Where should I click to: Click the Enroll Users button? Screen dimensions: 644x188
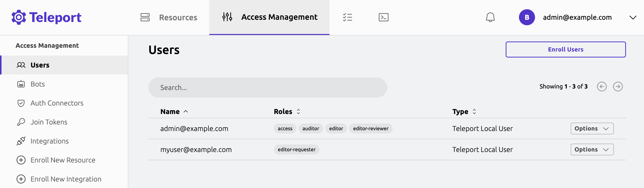click(566, 49)
